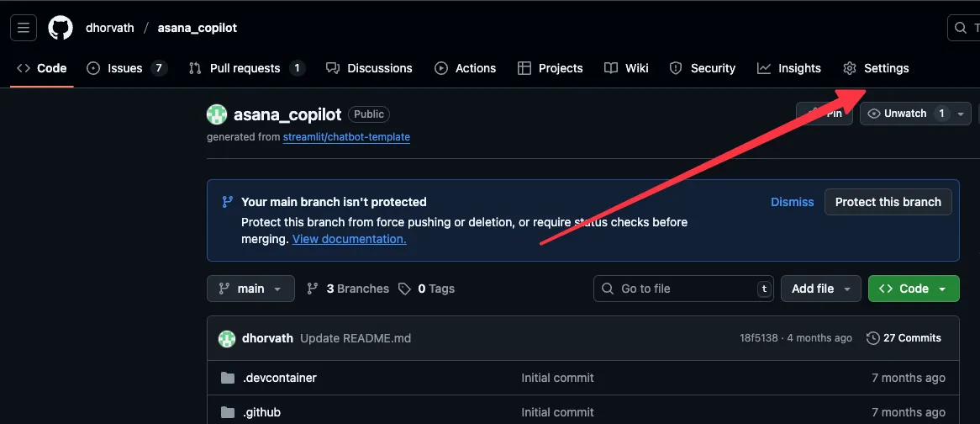The width and height of the screenshot is (980, 424).
Task: Open the main branch selector dropdown
Action: pyautogui.click(x=250, y=289)
